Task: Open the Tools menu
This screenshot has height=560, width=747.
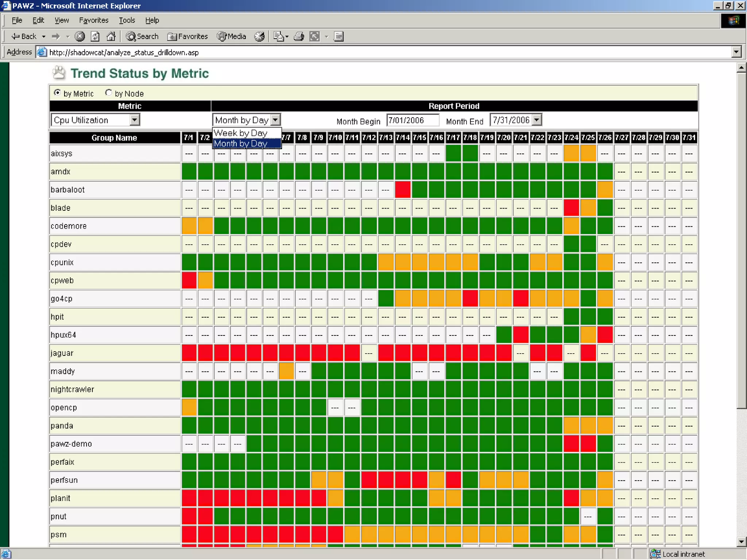Action: coord(127,20)
